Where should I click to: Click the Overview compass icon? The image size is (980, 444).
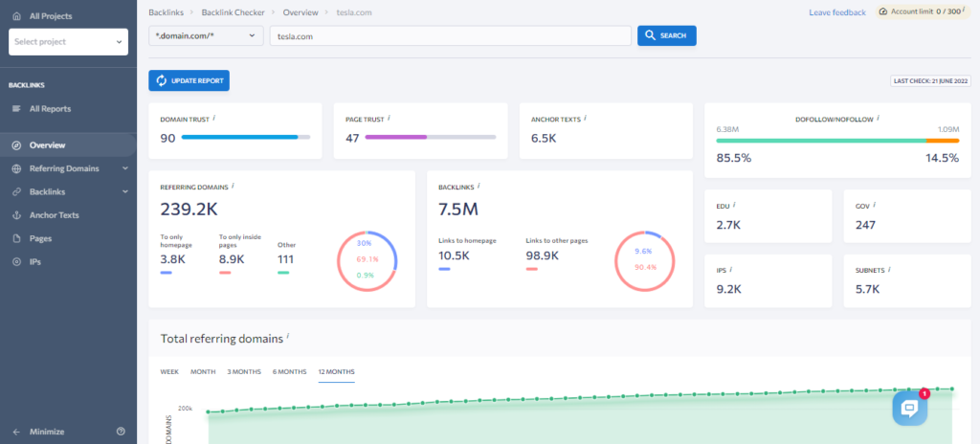click(x=17, y=145)
